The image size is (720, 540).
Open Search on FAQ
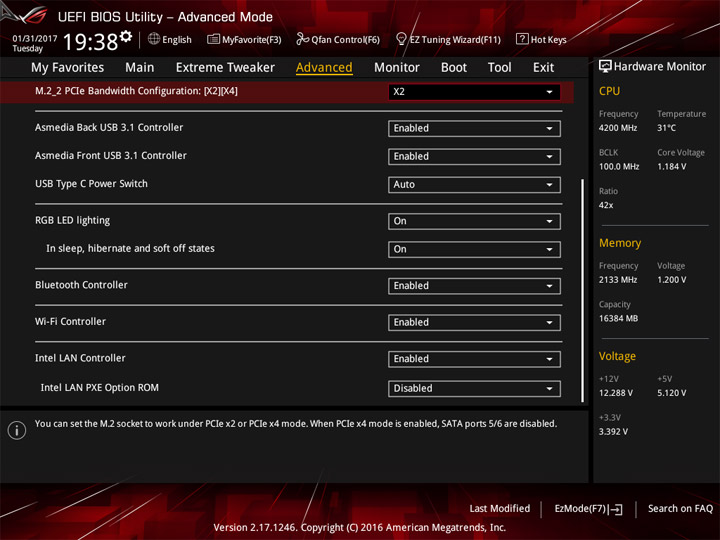pos(680,508)
